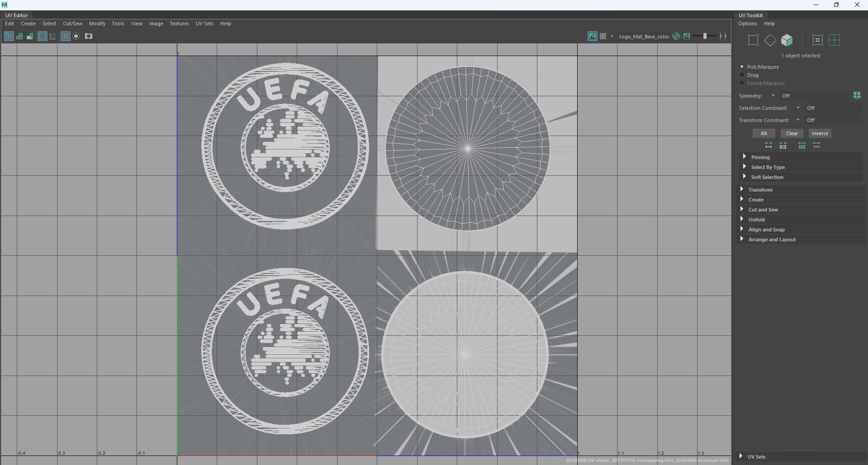Toggle UV grid display icon
The image size is (868, 465).
(66, 36)
